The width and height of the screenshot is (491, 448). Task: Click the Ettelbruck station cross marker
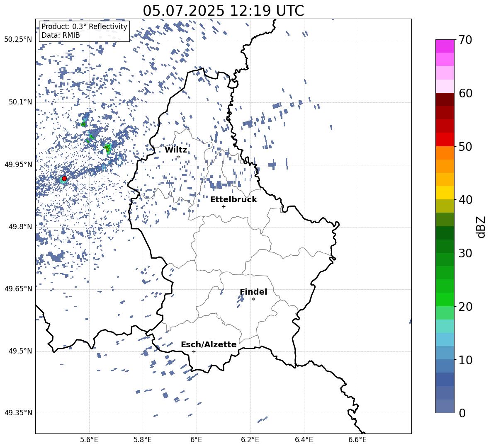224,206
